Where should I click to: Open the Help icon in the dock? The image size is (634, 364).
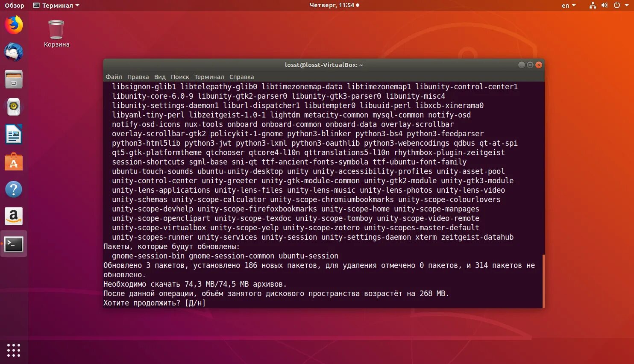pyautogui.click(x=14, y=189)
